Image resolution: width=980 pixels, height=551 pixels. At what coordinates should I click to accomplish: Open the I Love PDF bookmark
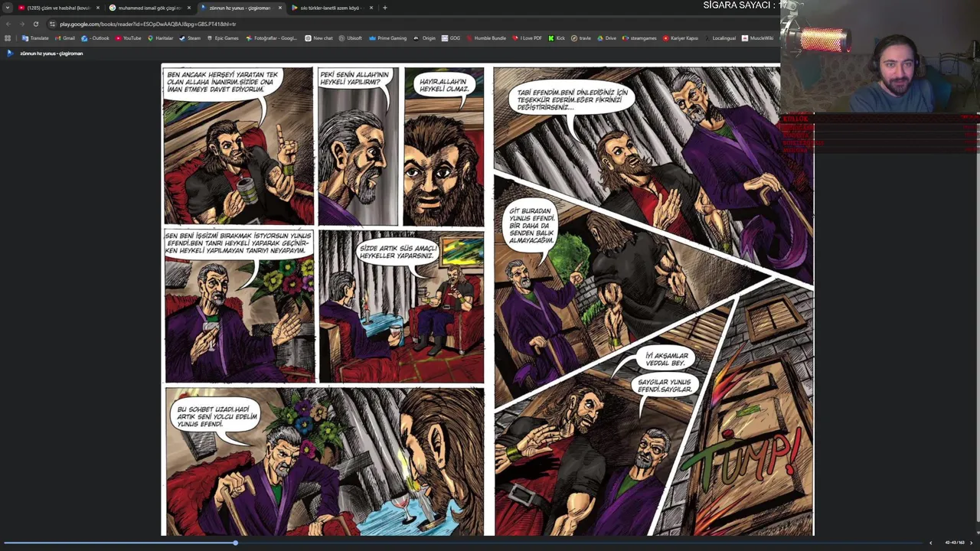tap(528, 37)
